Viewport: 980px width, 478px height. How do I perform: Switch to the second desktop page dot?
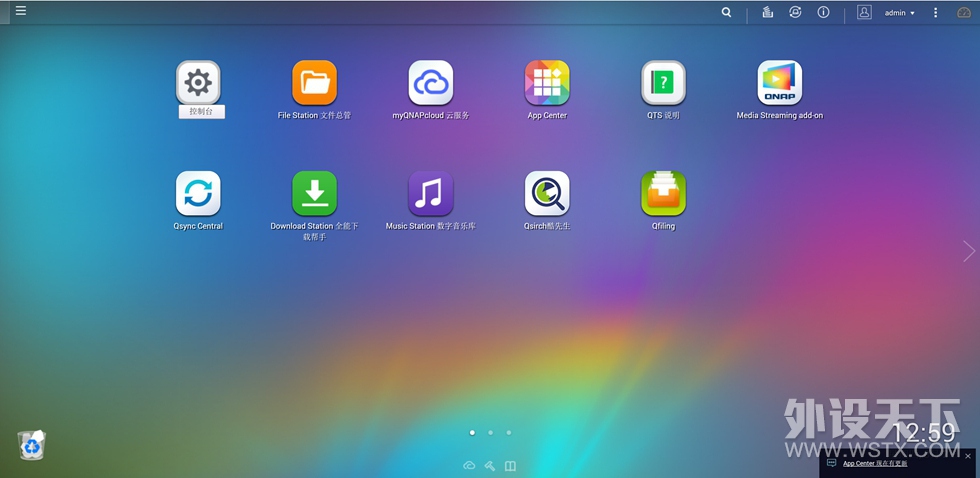pos(491,432)
